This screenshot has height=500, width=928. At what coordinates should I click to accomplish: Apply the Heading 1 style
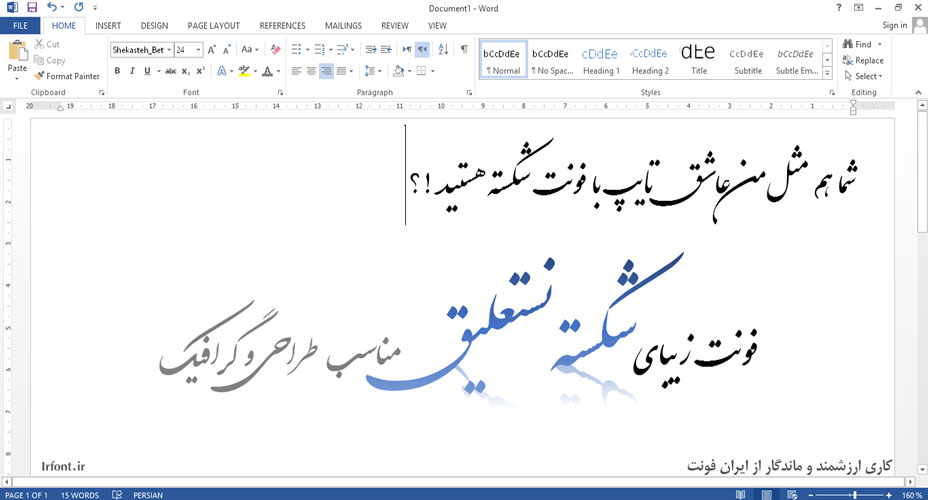tap(601, 60)
